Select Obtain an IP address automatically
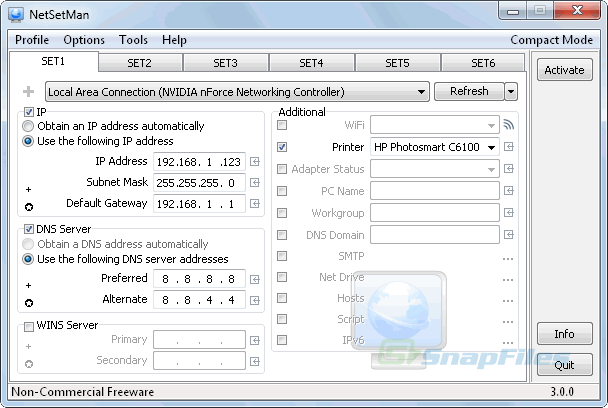608x408 pixels. (28, 126)
